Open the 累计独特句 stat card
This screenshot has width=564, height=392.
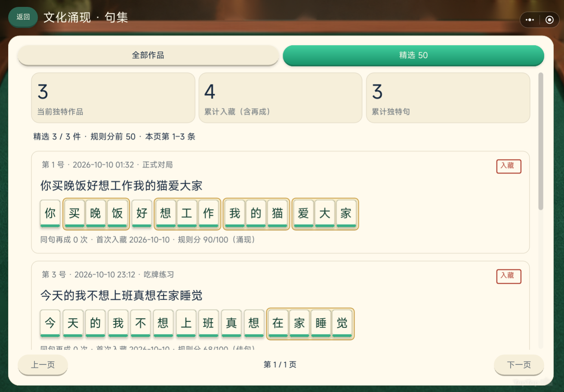point(448,98)
